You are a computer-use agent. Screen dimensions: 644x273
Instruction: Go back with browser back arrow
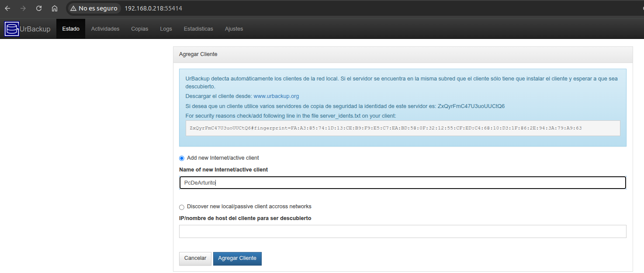7,8
